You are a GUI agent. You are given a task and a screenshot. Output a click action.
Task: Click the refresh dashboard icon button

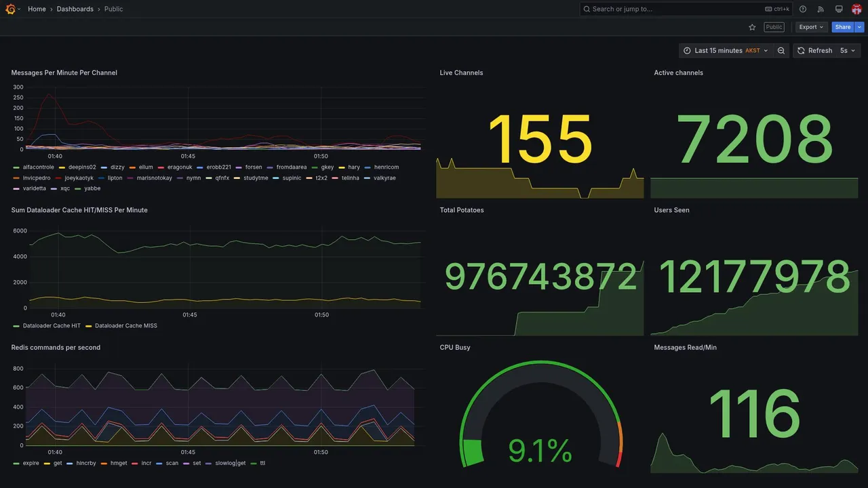(x=814, y=51)
